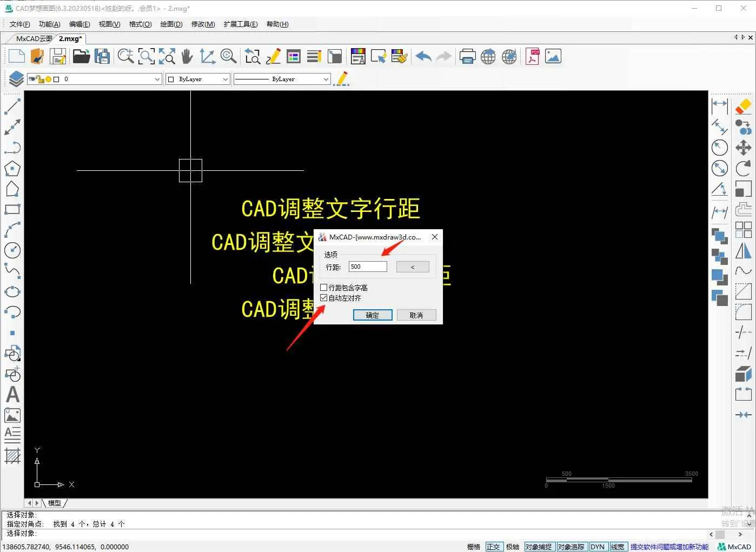Image resolution: width=756 pixels, height=552 pixels.
Task: Expand the layer name dropdown
Action: coord(157,79)
